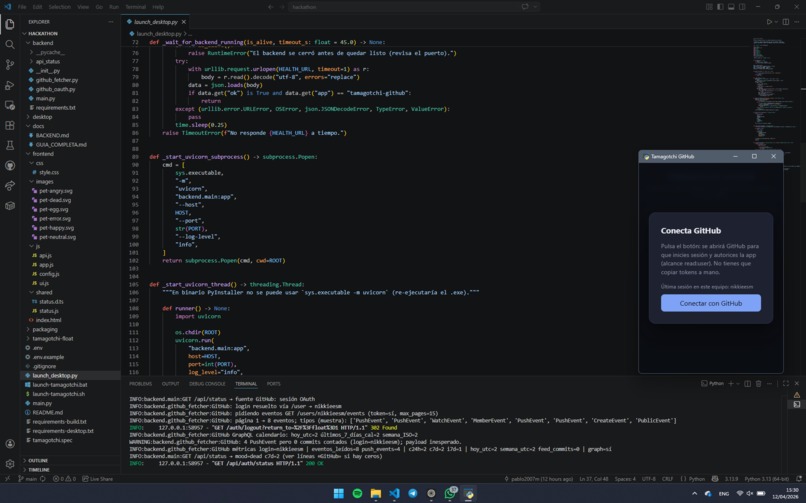Viewport: 806px width, 503px height.
Task: Open the Search view in activity bar
Action: [x=10, y=45]
